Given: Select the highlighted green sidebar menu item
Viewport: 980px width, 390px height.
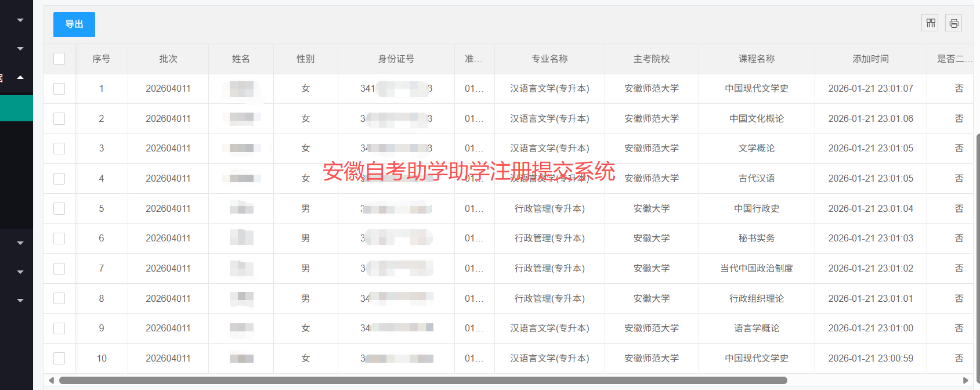Looking at the screenshot, I should 16,108.
